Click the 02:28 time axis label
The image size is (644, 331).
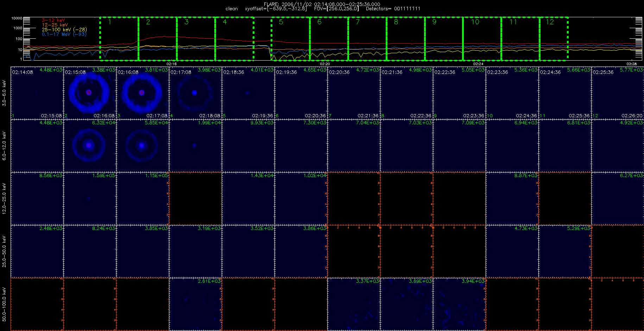(632, 64)
